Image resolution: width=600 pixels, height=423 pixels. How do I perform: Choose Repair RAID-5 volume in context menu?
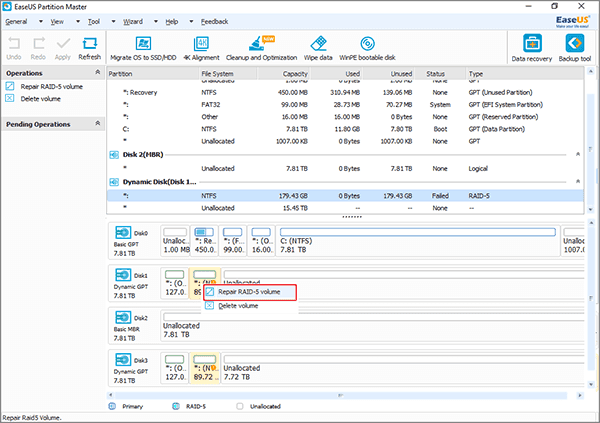249,292
